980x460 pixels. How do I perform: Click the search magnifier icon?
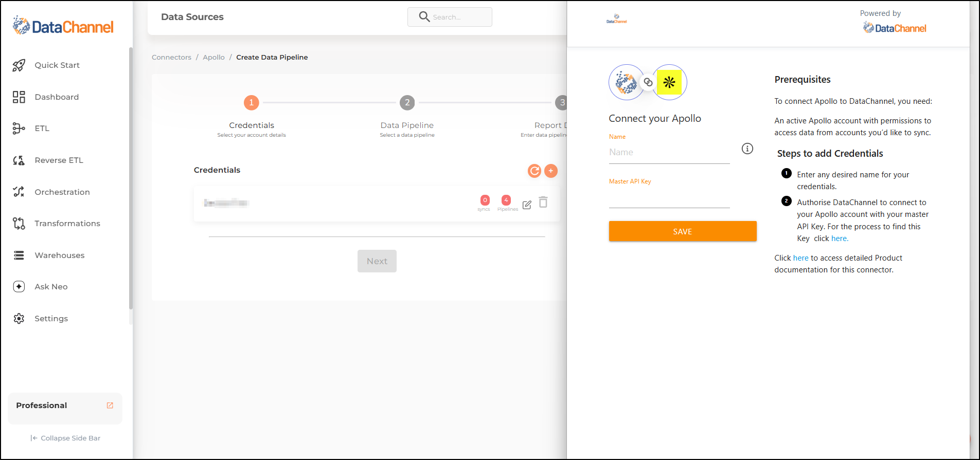424,17
